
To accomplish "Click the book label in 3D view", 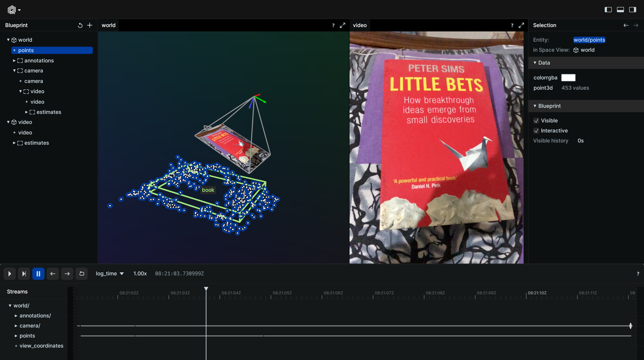I will pos(208,190).
